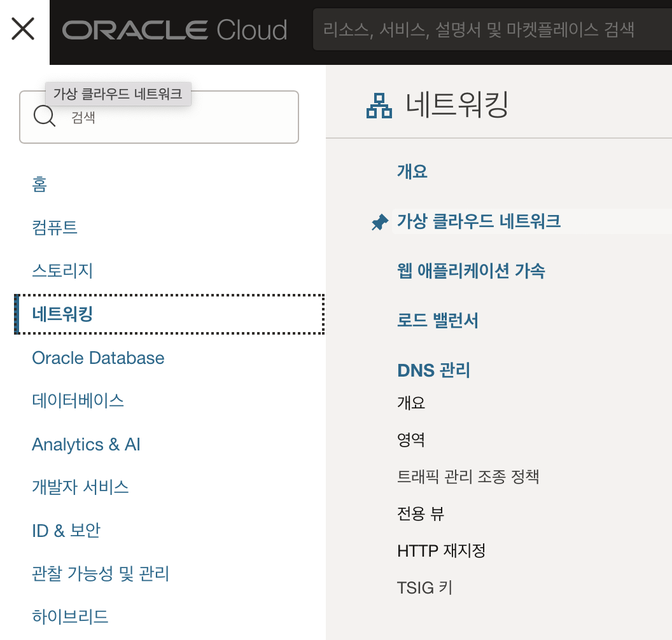Open 전용 뷰 under DNS 관리
The image size is (672, 640).
421,513
